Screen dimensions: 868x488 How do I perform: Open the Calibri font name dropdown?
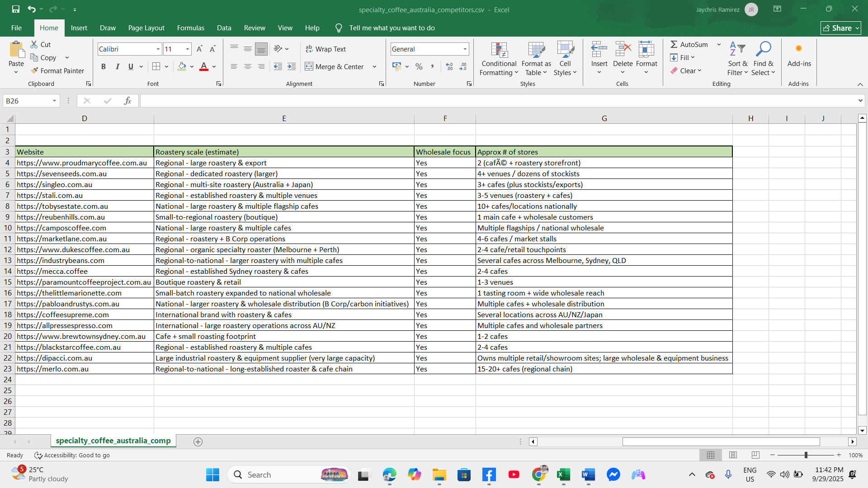pos(158,49)
